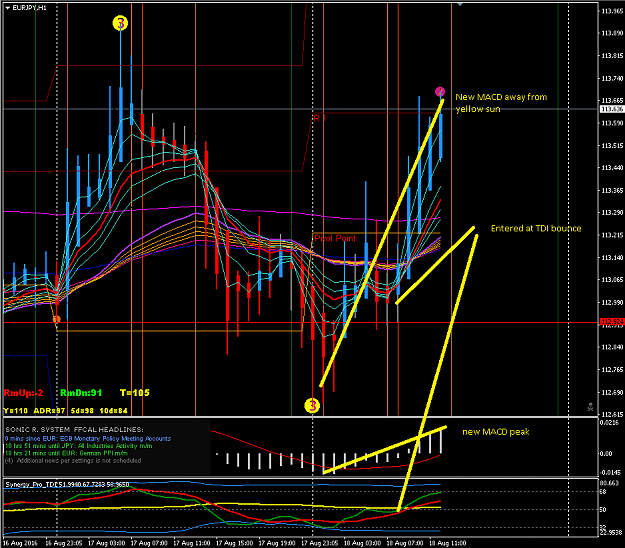Click the Synergy_Pro_TDI indicator label
Image resolution: width=625 pixels, height=548 pixels.
[67, 485]
